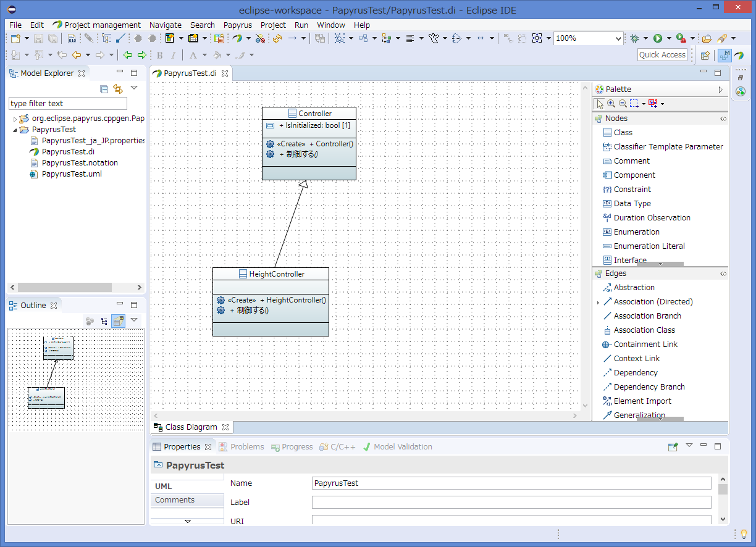The width and height of the screenshot is (756, 547).
Task: Switch to the Model Validation tab
Action: [402, 447]
